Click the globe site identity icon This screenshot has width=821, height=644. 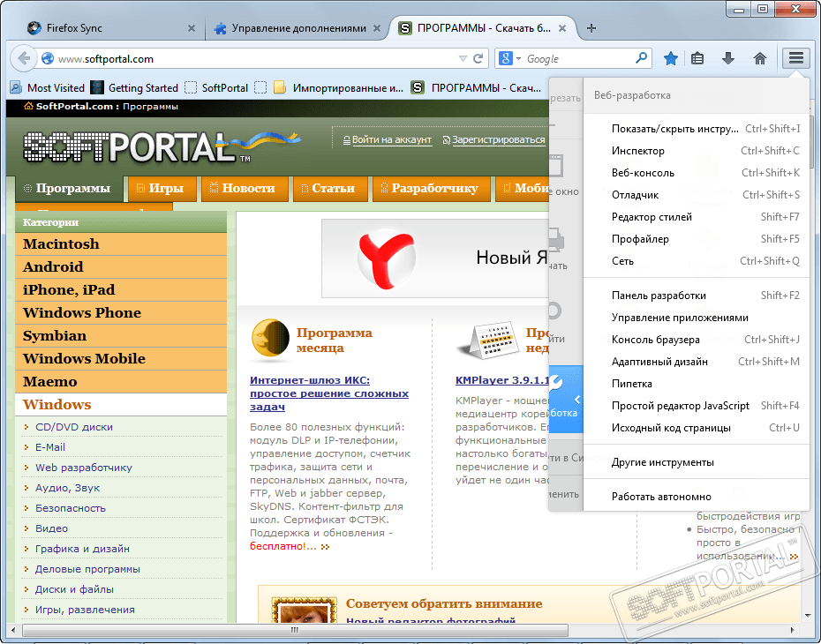(48, 58)
